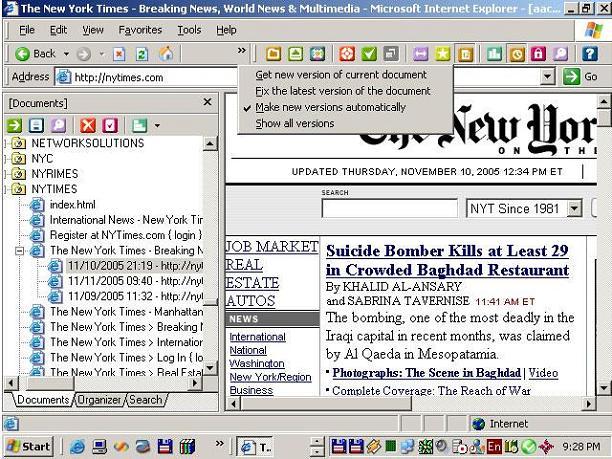Click the address bar URL field
This screenshot has height=459, width=612.
299,77
